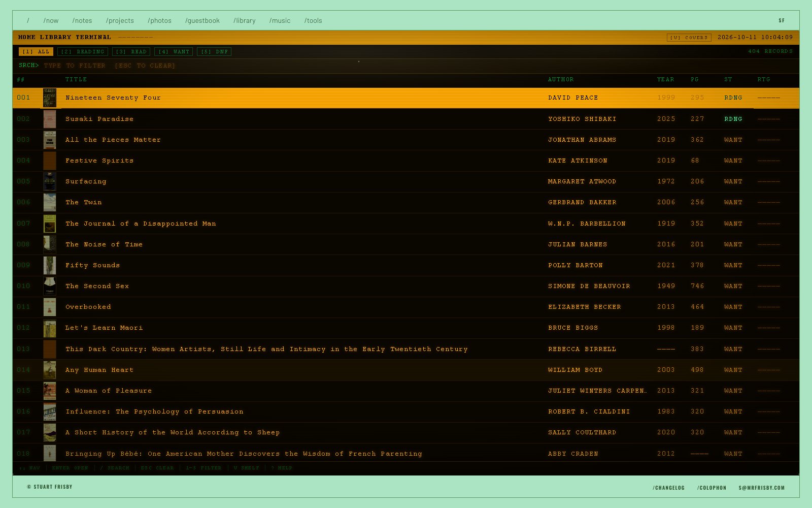Open the /COLOPHON footer link
This screenshot has width=812, height=508.
pos(712,488)
